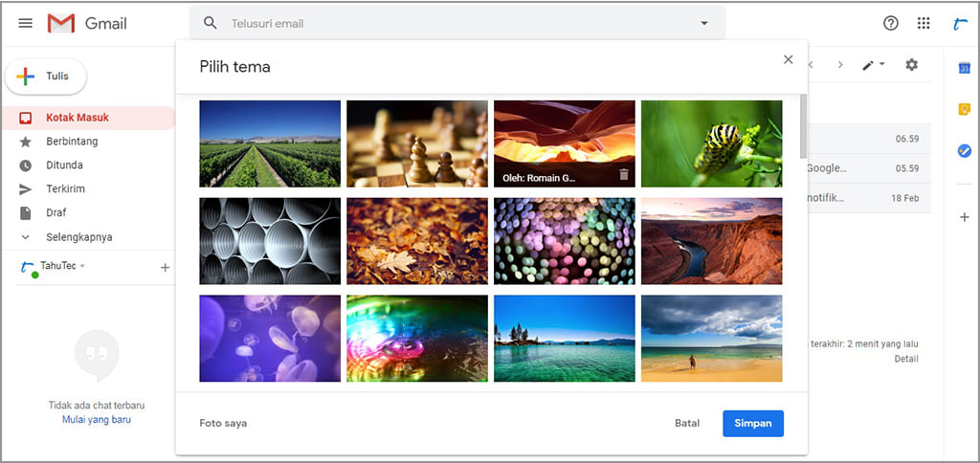Viewport: 980px width, 463px height.
Task: Click the trash icon on canyon theme
Action: tap(624, 175)
